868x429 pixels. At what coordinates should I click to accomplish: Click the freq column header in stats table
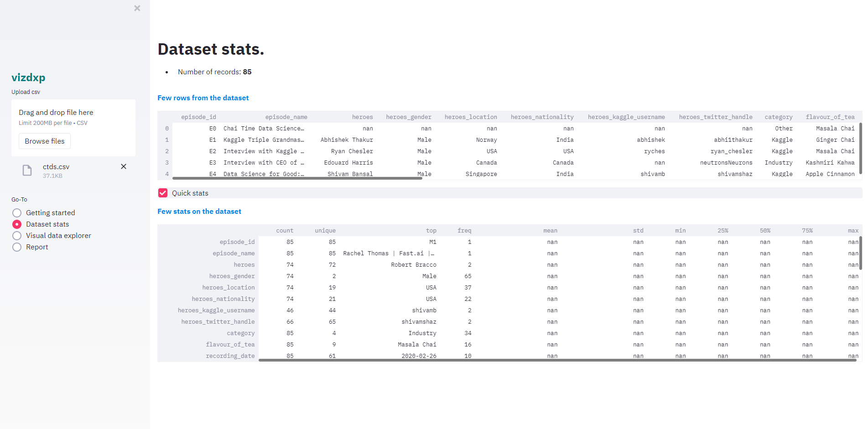[x=464, y=231]
